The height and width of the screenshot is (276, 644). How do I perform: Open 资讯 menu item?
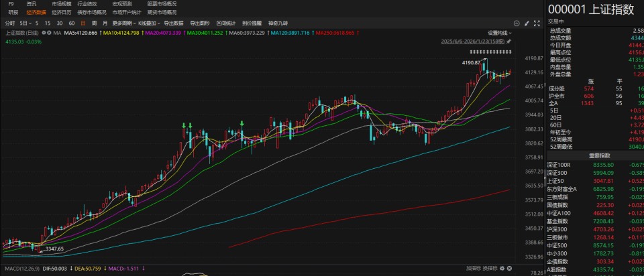pyautogui.click(x=32, y=4)
